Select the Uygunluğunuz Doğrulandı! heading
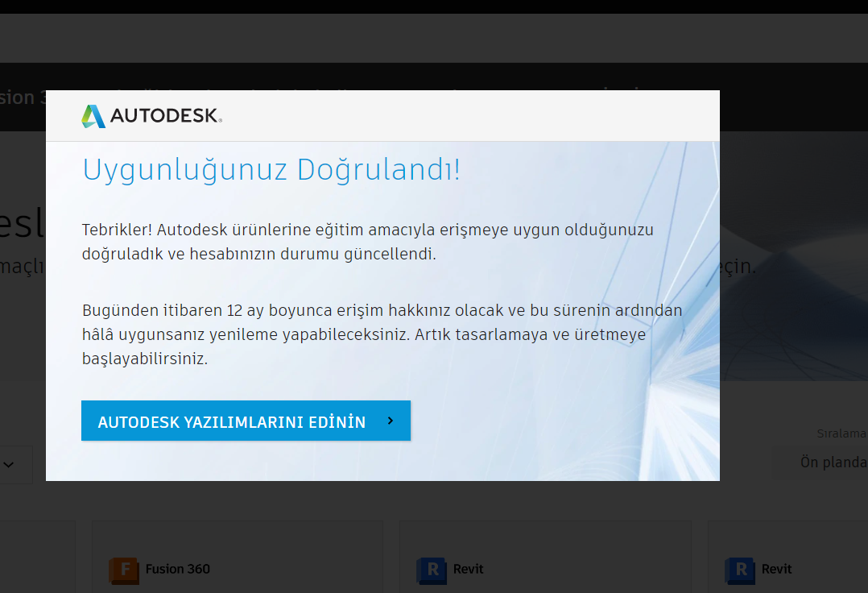 point(271,169)
